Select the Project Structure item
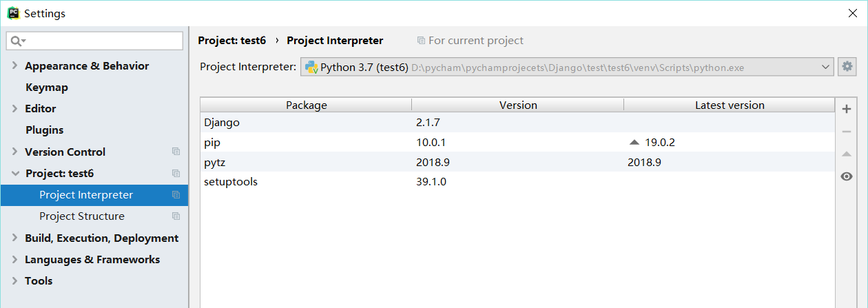Screen dimensions: 868x308 pyautogui.click(x=94, y=216)
